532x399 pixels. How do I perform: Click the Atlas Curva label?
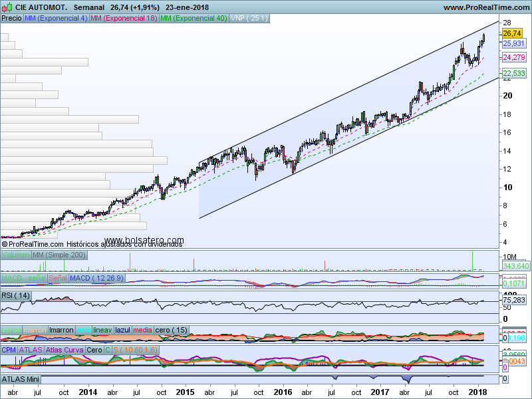65,349
